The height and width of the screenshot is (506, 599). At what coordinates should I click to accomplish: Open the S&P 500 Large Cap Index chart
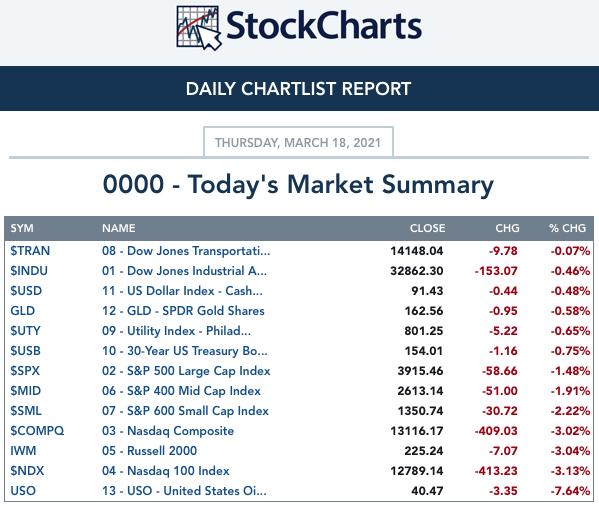[x=186, y=371]
